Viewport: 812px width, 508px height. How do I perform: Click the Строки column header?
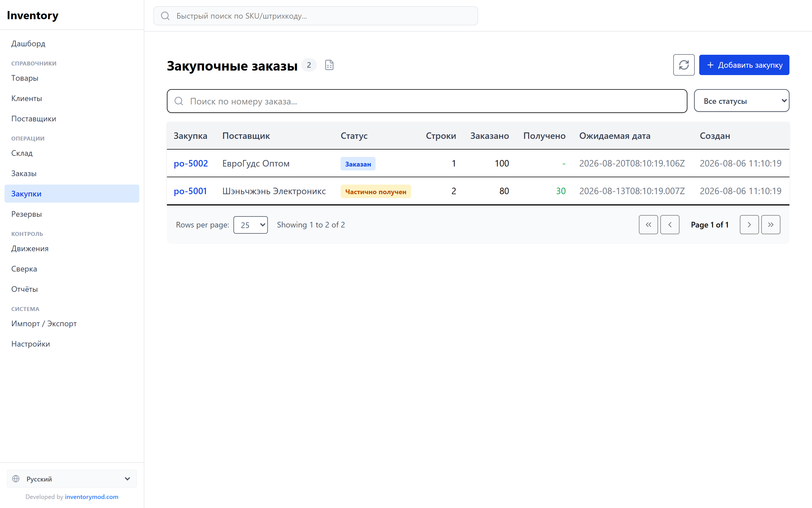441,136
